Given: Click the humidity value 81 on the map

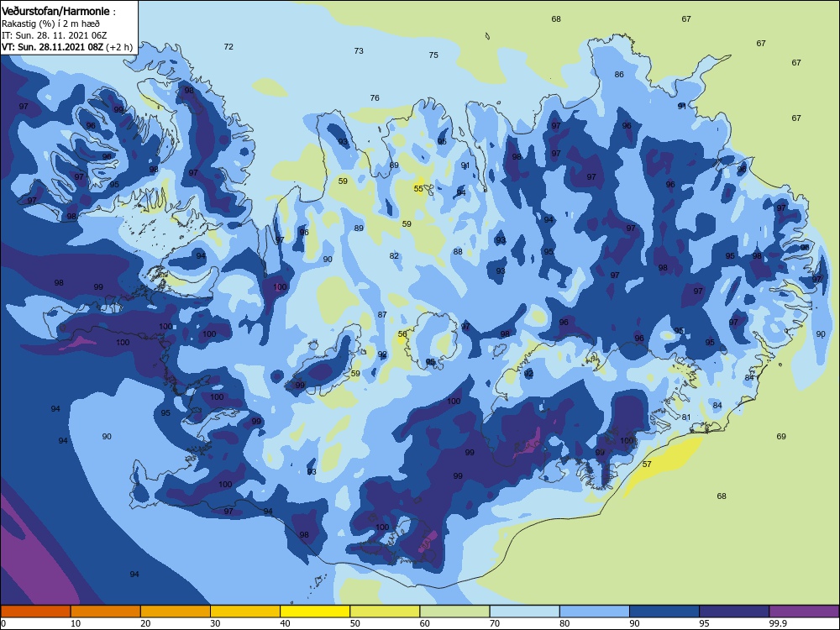Looking at the screenshot, I should [686, 417].
